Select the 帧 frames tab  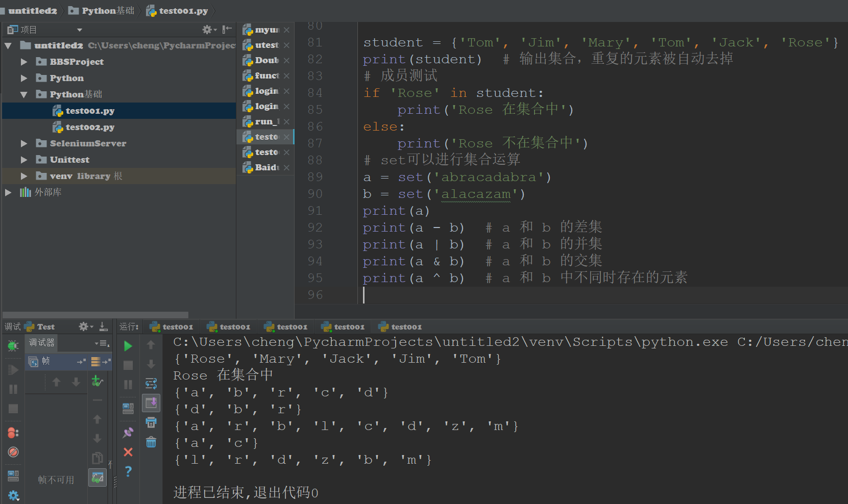pos(40,361)
